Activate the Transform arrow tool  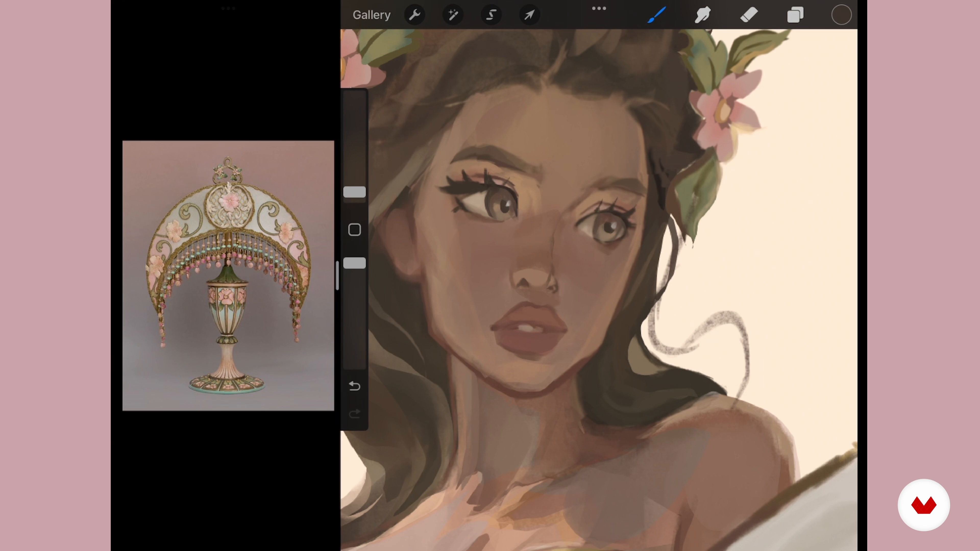click(x=529, y=15)
